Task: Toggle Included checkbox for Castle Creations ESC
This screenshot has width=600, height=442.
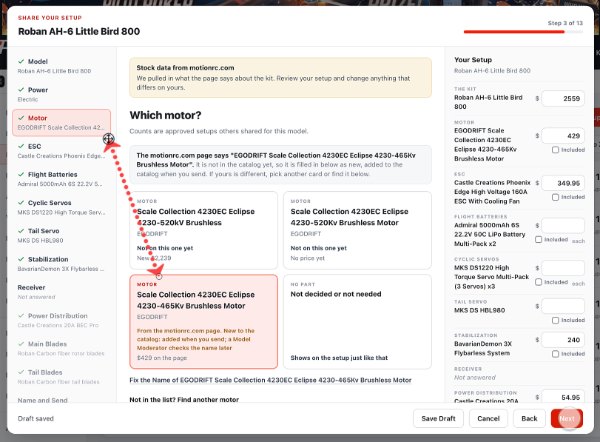Action: tap(555, 197)
